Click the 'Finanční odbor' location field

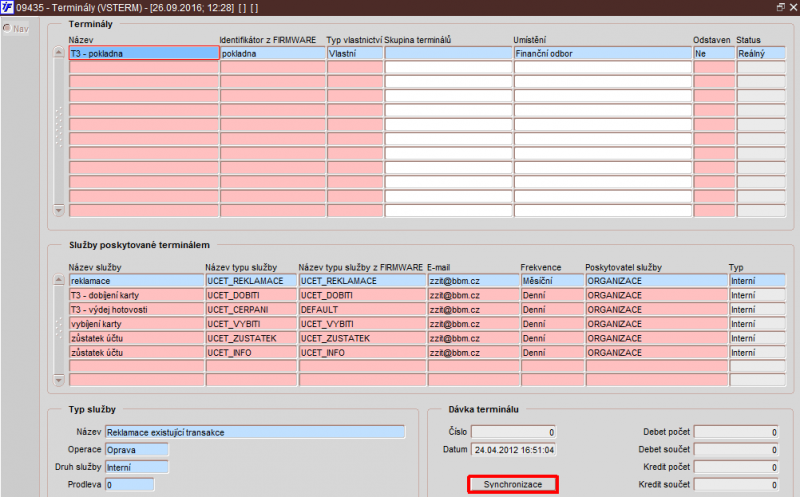[603, 53]
